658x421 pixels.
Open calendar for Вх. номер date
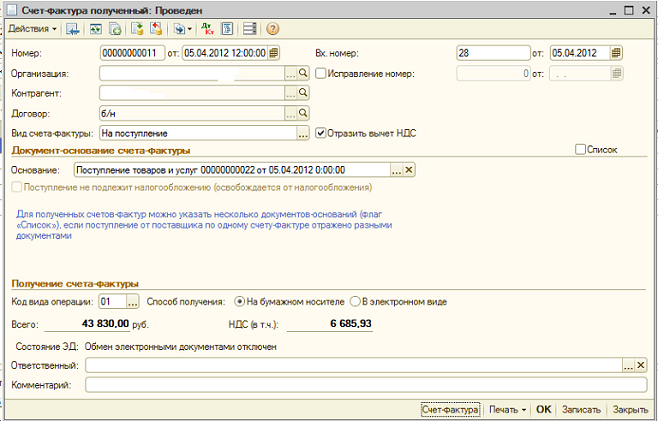[x=617, y=53]
